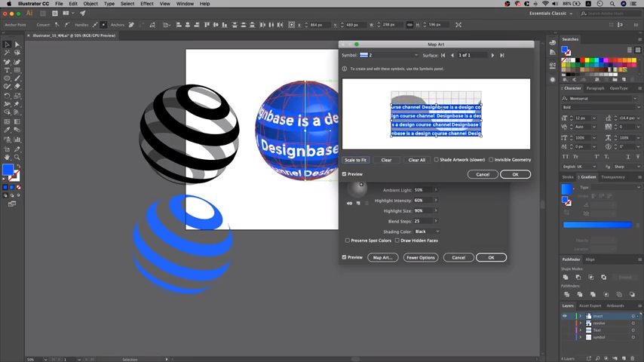Viewport: 644px width, 362px height.
Task: Open the Object menu
Action: coord(90,4)
